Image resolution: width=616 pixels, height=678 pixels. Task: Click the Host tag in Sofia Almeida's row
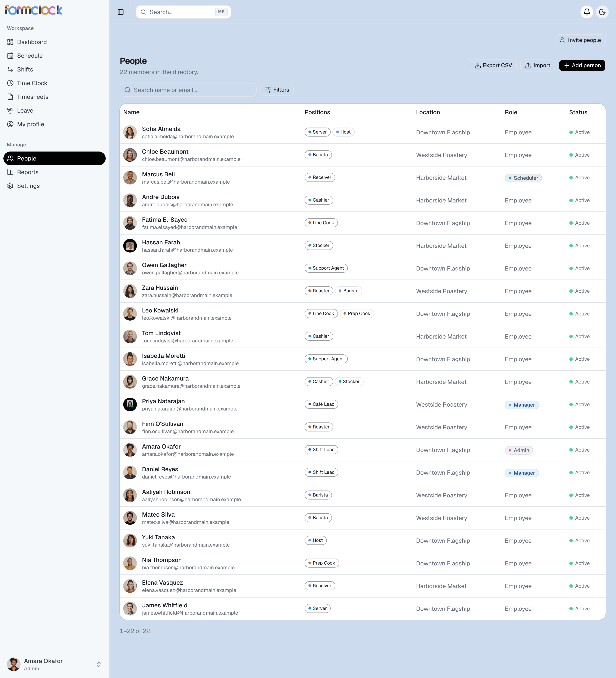343,132
